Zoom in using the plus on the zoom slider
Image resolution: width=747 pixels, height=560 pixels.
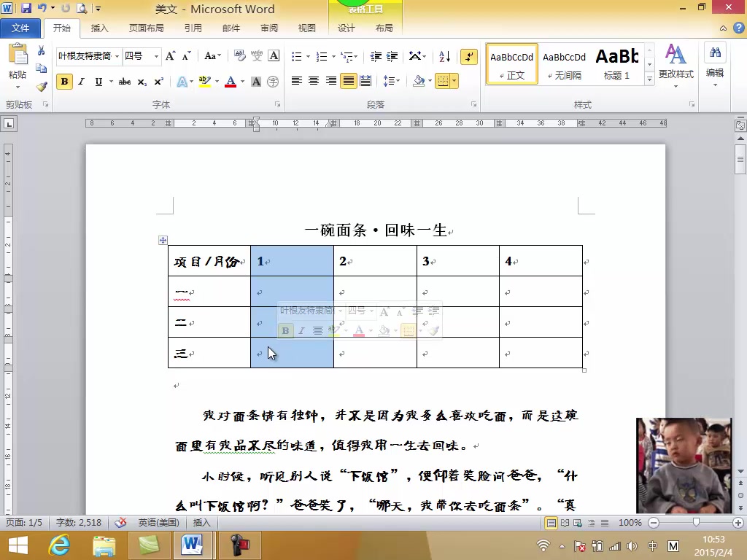click(737, 522)
